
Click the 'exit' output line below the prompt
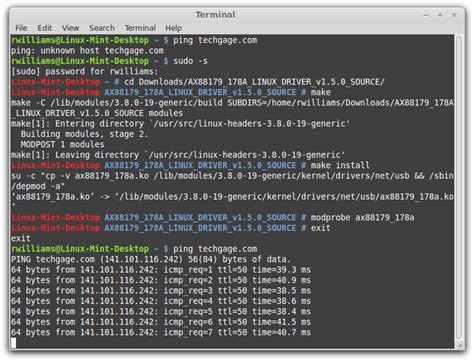point(21,238)
